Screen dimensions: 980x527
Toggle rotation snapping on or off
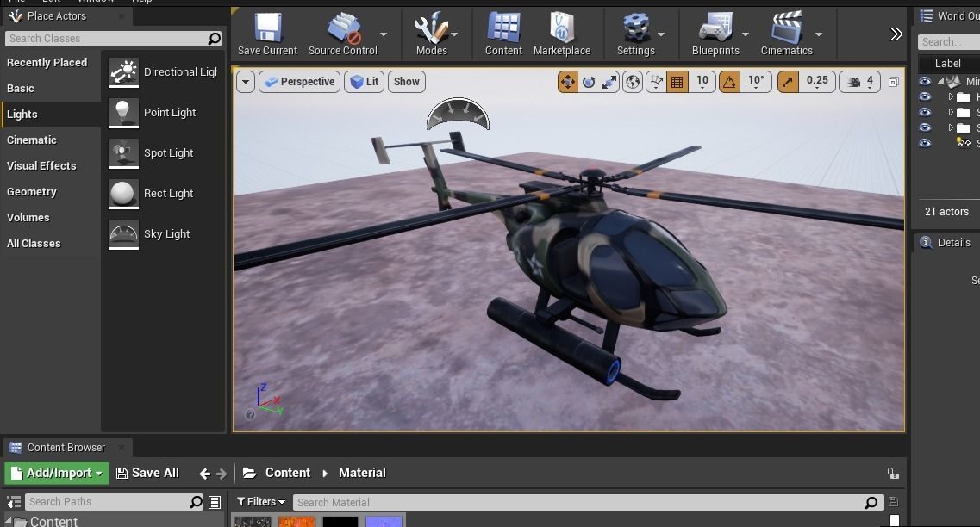pyautogui.click(x=728, y=82)
